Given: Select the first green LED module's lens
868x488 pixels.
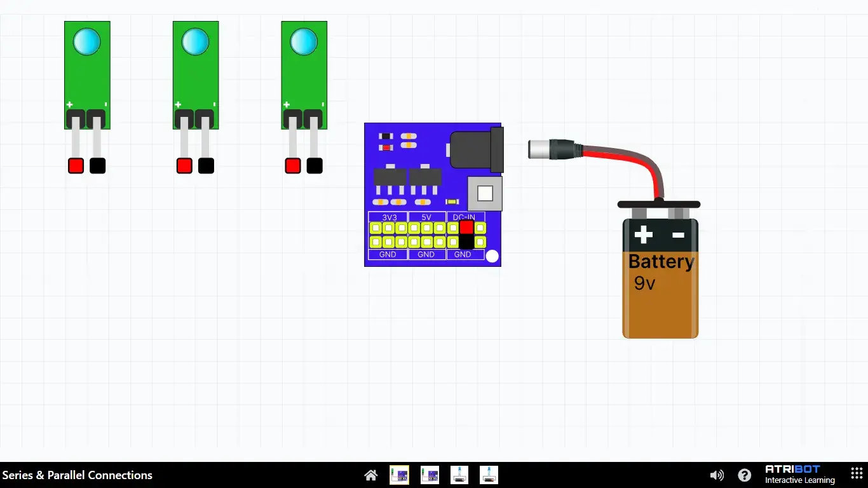Looking at the screenshot, I should click(87, 42).
